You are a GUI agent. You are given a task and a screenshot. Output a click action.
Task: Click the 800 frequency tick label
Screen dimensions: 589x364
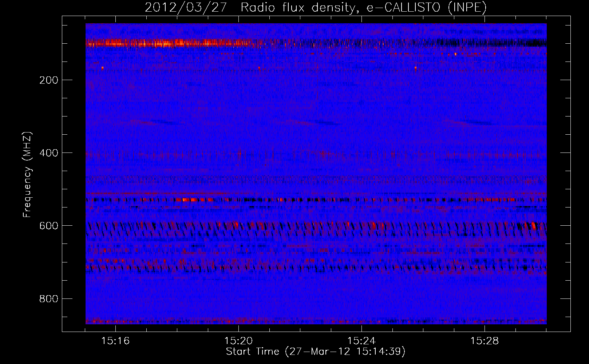(49, 299)
